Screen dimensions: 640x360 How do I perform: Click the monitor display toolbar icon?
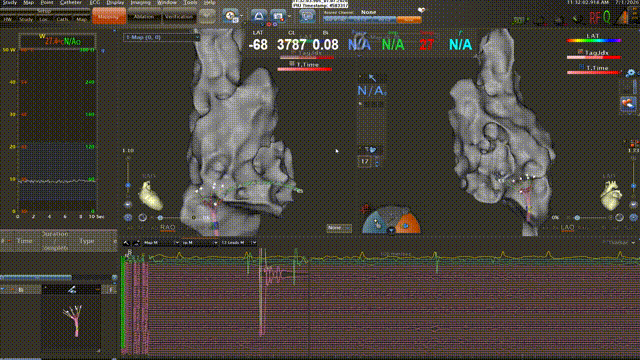coord(307,16)
